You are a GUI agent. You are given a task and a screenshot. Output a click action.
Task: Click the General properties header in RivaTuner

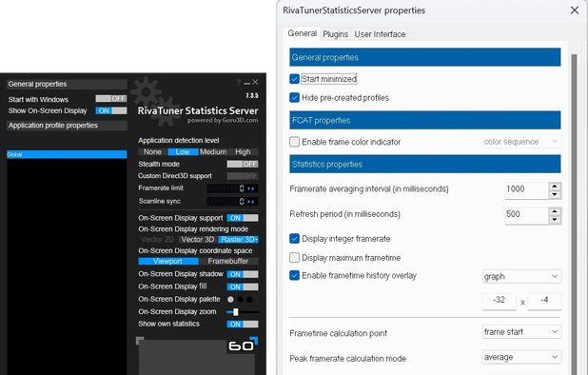pos(67,84)
